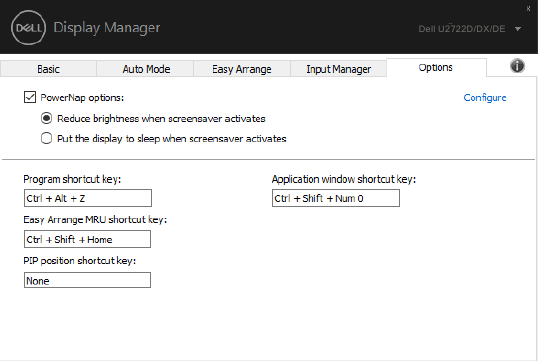Screen dimensions: 539x364
Task: Uncheck the PowerNap options checkbox
Action: pyautogui.click(x=30, y=97)
